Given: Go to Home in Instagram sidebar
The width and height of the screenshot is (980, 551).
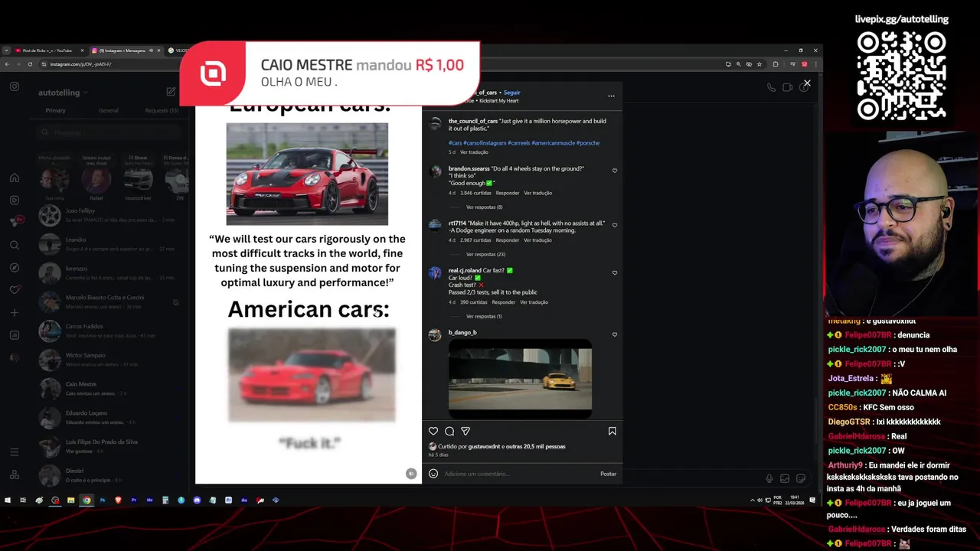Looking at the screenshot, I should [15, 178].
